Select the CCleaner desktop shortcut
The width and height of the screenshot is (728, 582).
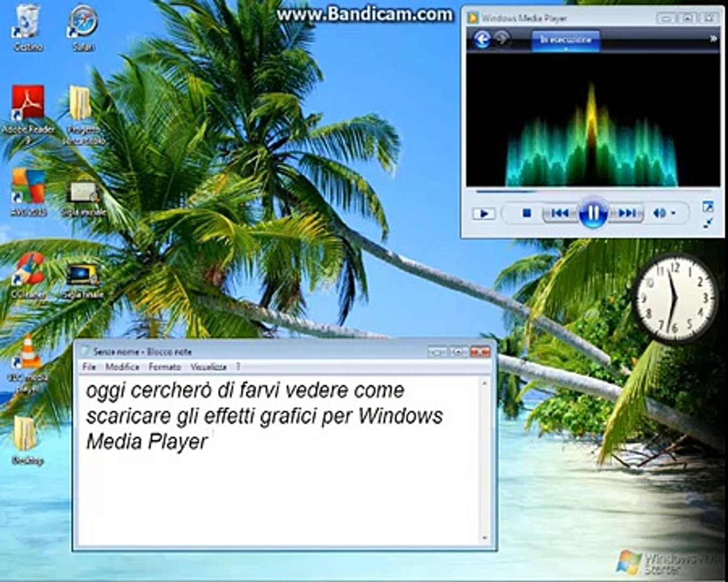click(x=28, y=276)
